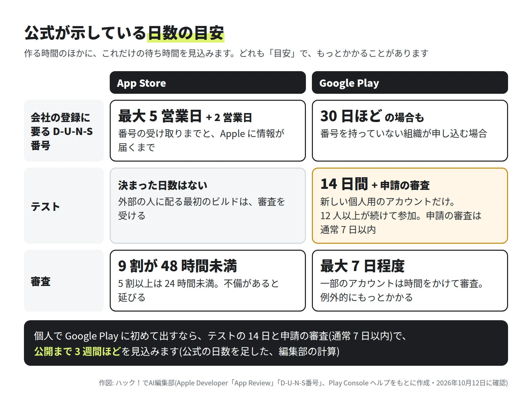Click the 'App Store' column header
532x406 pixels.
click(x=208, y=82)
